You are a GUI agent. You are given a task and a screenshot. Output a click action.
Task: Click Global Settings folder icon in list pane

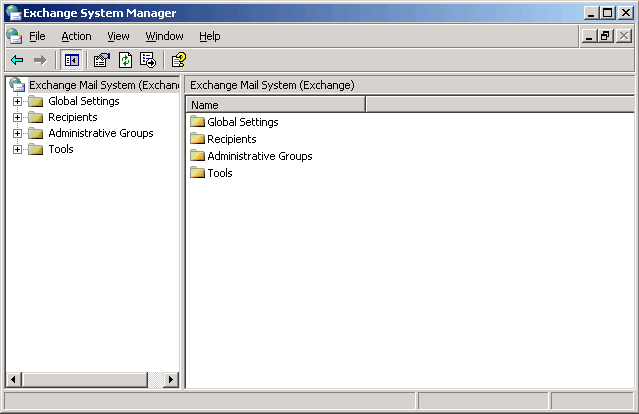click(197, 121)
